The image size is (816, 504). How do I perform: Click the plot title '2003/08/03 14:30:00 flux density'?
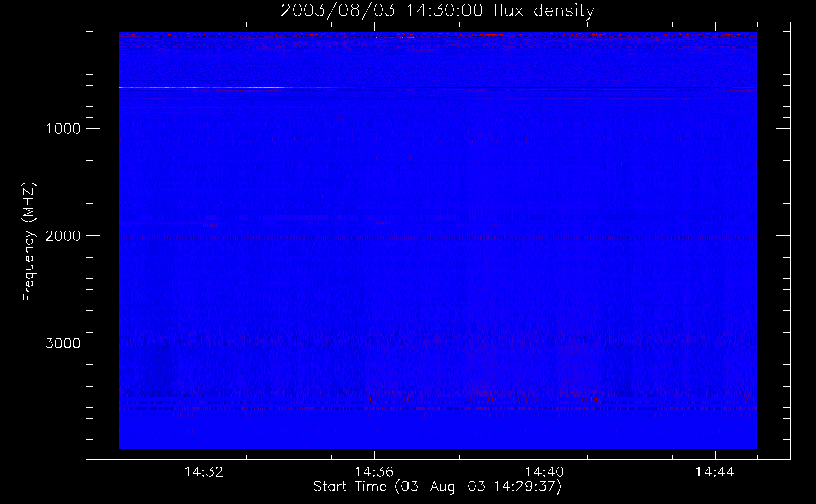pos(437,11)
